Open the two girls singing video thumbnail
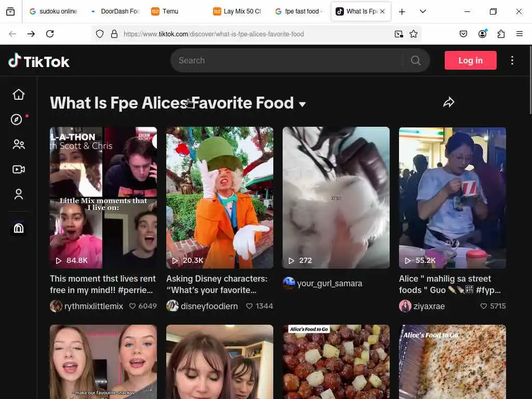This screenshot has height=399, width=532. point(103,362)
